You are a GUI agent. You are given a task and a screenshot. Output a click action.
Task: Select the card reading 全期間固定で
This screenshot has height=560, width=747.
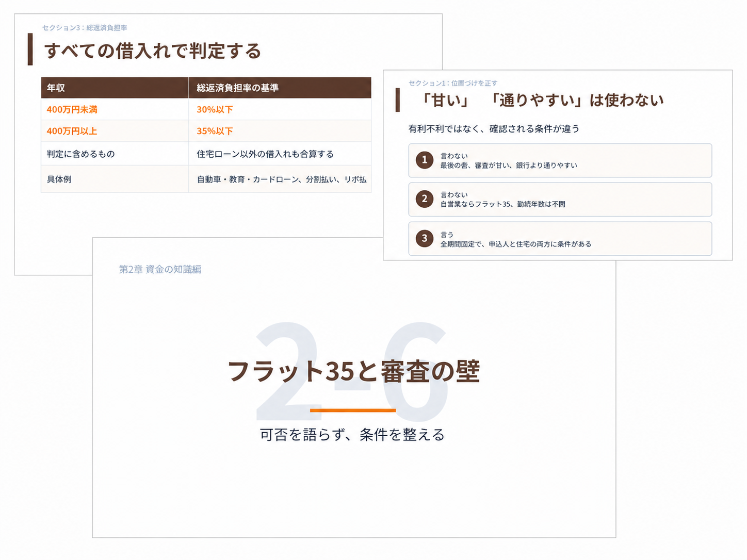pyautogui.click(x=560, y=239)
